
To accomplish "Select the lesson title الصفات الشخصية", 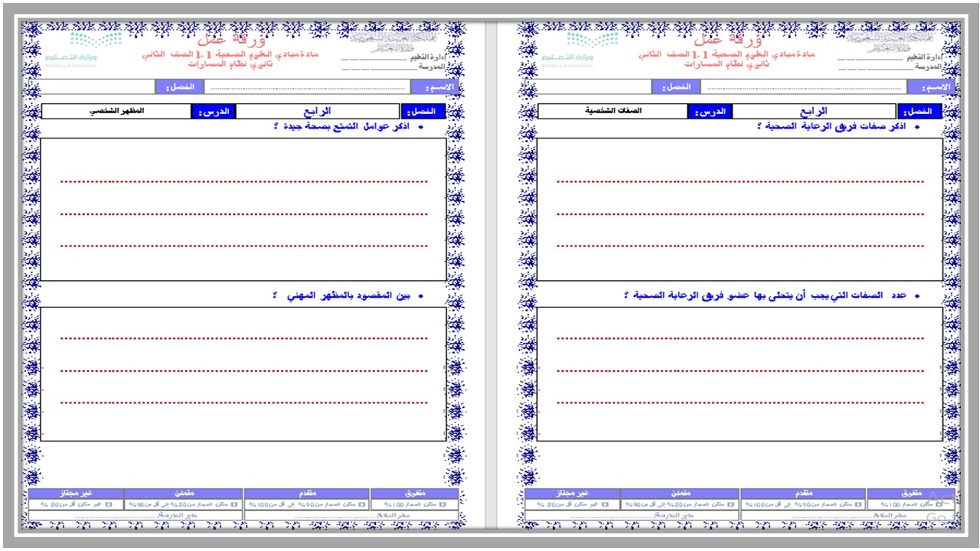I will click(x=612, y=111).
